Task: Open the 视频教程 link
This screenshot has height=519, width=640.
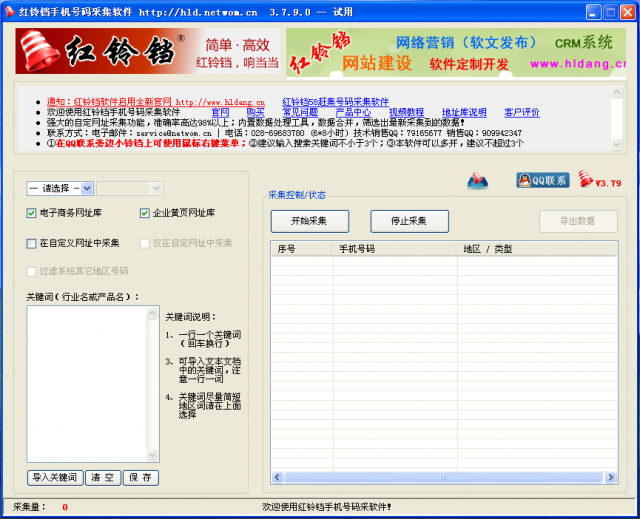Action: [x=407, y=112]
